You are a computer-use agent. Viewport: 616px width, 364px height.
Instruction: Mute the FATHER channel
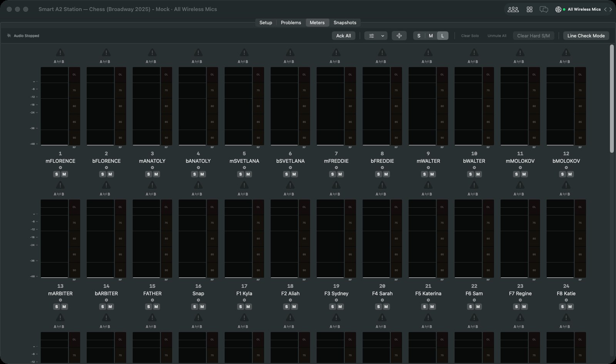156,307
